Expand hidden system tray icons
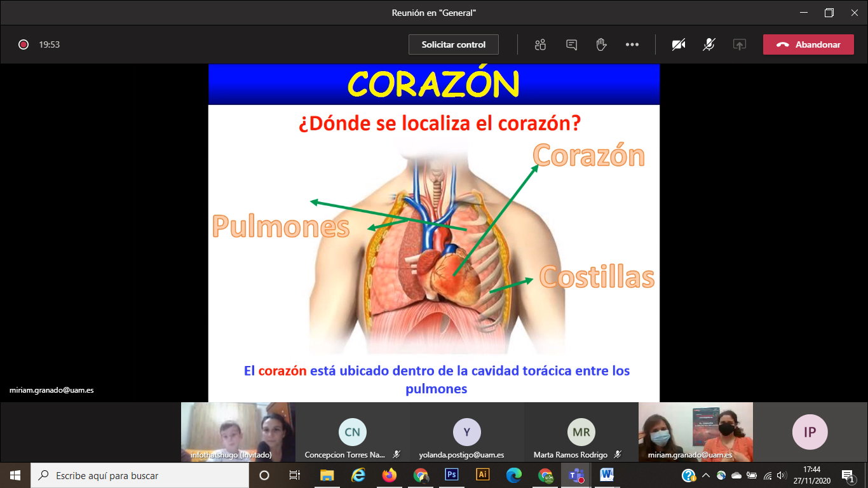 point(705,475)
